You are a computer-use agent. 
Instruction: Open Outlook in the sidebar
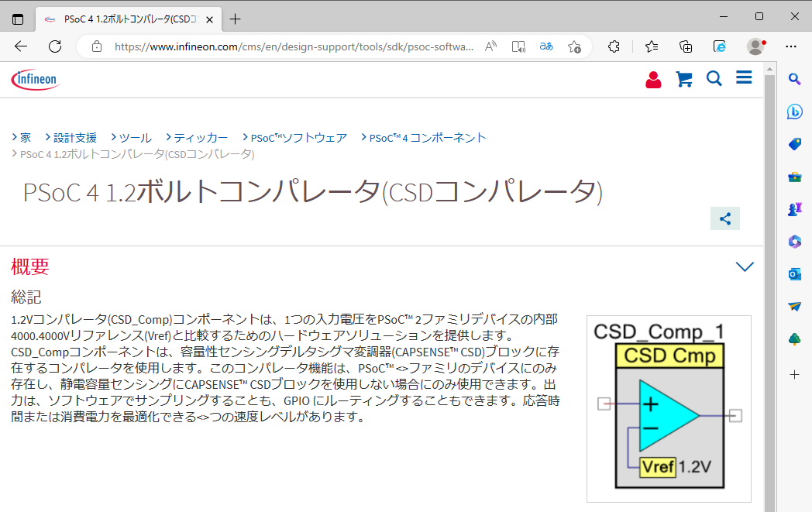pyautogui.click(x=794, y=274)
